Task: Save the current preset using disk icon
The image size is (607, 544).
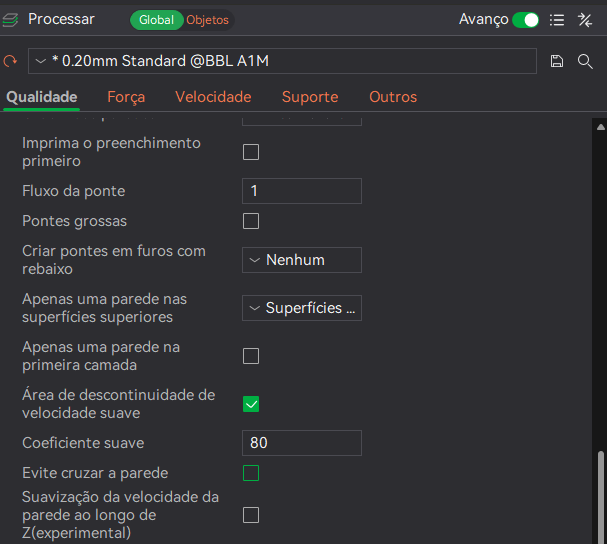Action: click(557, 61)
